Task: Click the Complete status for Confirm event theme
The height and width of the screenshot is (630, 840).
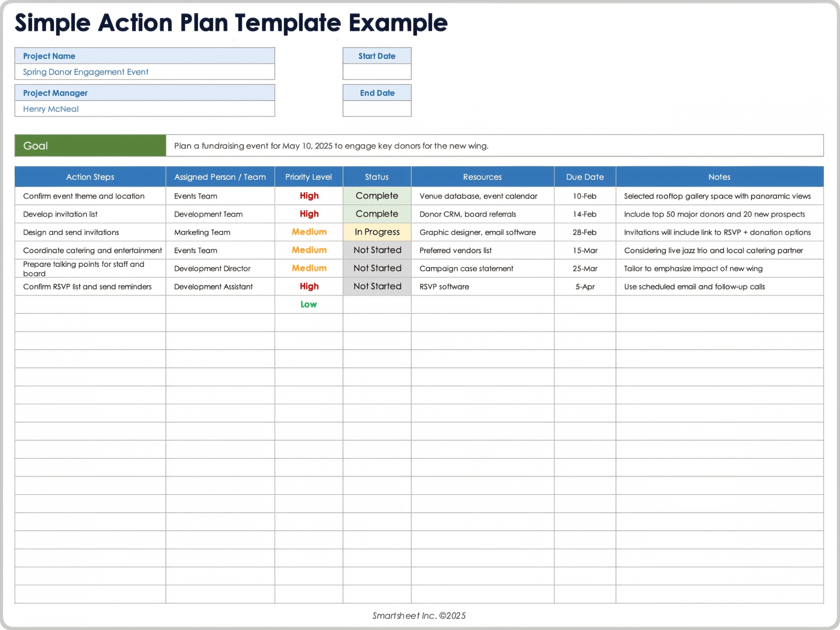Action: pos(377,196)
